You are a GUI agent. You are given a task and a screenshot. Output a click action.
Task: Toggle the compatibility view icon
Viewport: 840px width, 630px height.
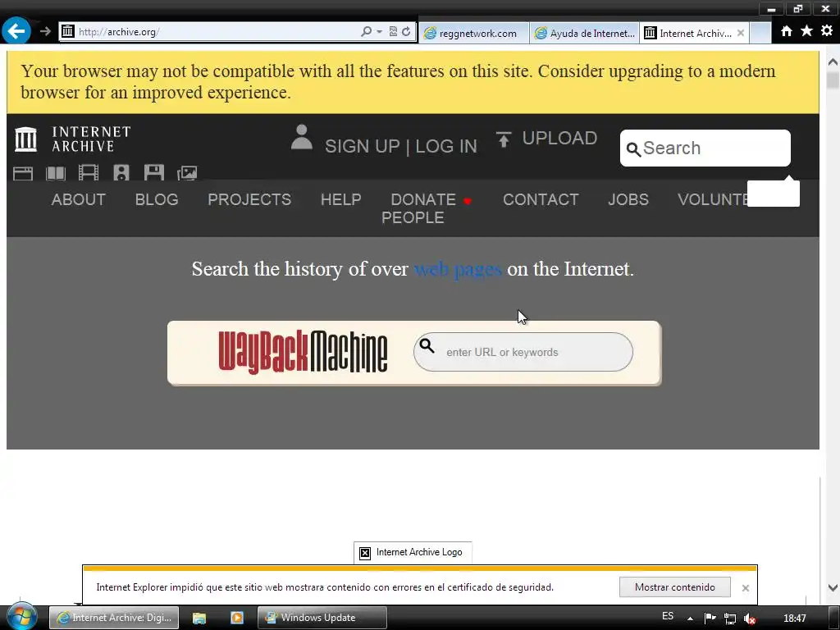pos(393,32)
